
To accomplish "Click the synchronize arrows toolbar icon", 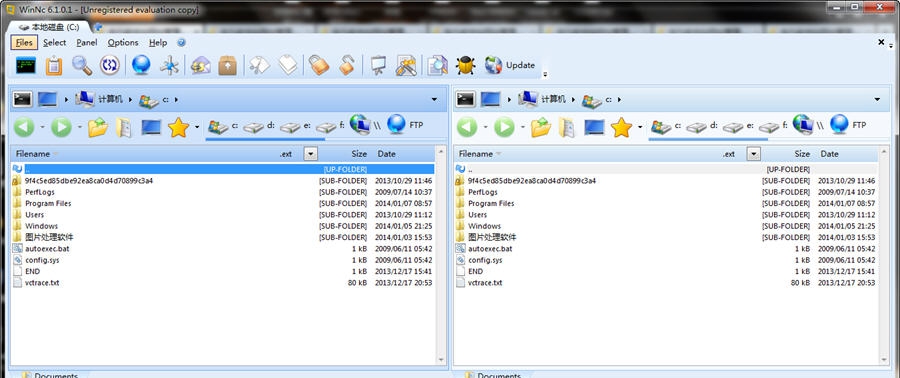I will [109, 65].
